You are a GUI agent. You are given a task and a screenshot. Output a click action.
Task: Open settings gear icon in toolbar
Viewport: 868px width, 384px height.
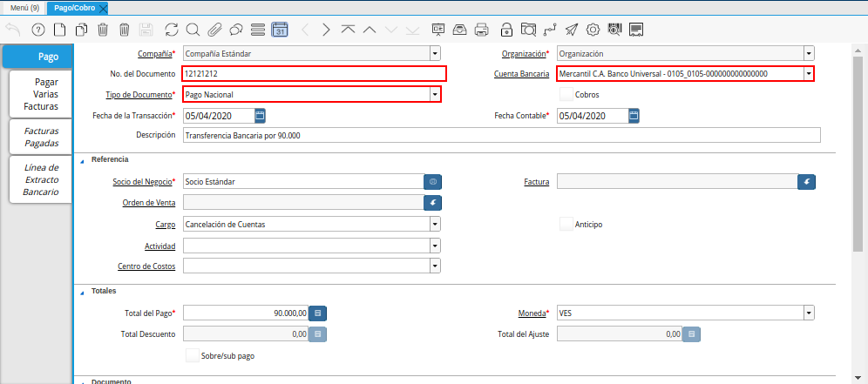tap(593, 30)
